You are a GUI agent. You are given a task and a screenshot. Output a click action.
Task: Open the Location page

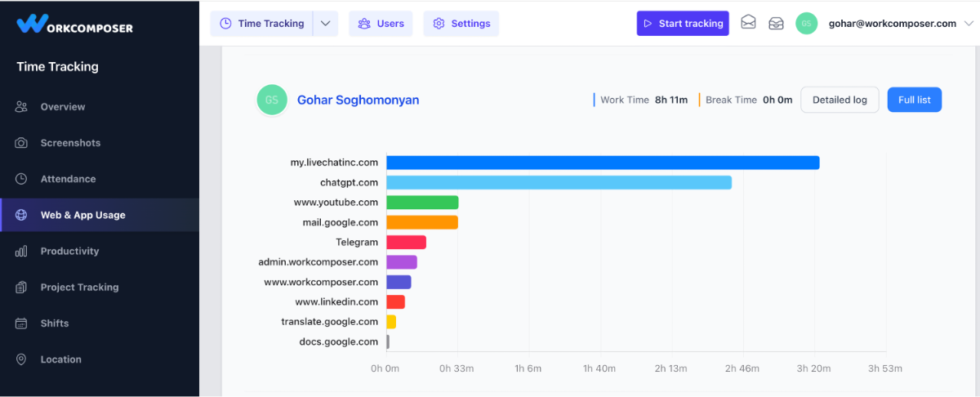[100, 359]
